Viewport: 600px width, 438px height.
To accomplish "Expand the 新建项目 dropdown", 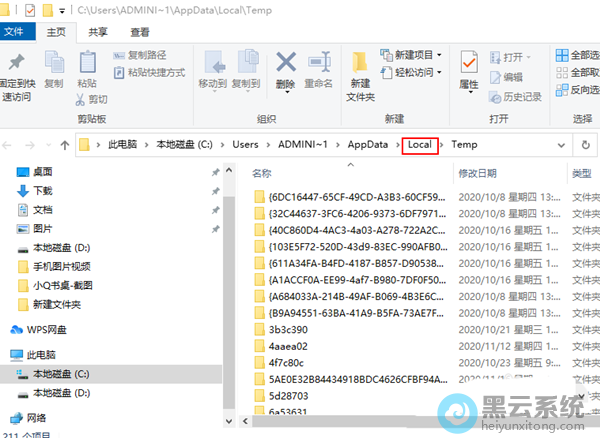I will [x=413, y=55].
